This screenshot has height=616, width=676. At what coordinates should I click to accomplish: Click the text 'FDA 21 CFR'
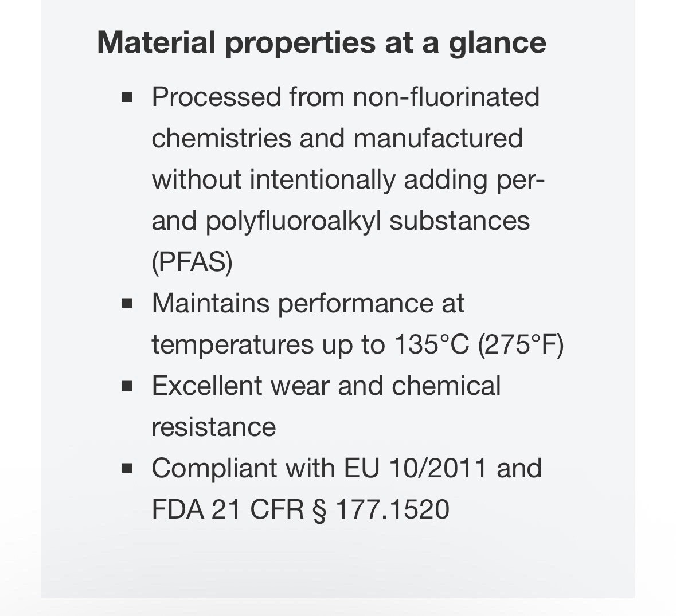tap(228, 509)
